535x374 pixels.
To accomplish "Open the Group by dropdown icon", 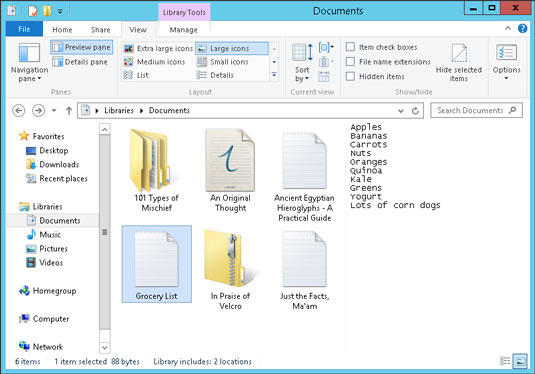I will (x=326, y=47).
